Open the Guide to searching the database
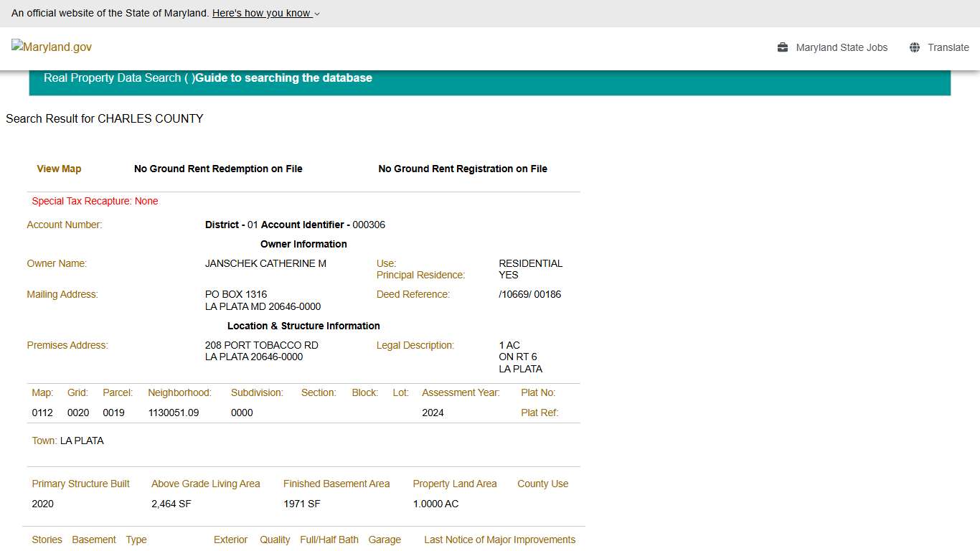 tap(284, 77)
